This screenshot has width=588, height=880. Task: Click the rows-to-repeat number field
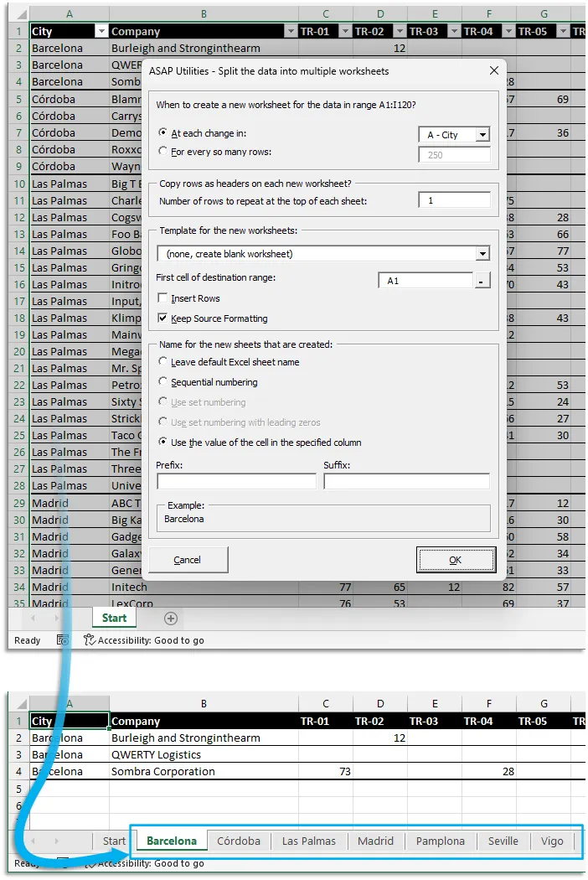tap(455, 200)
